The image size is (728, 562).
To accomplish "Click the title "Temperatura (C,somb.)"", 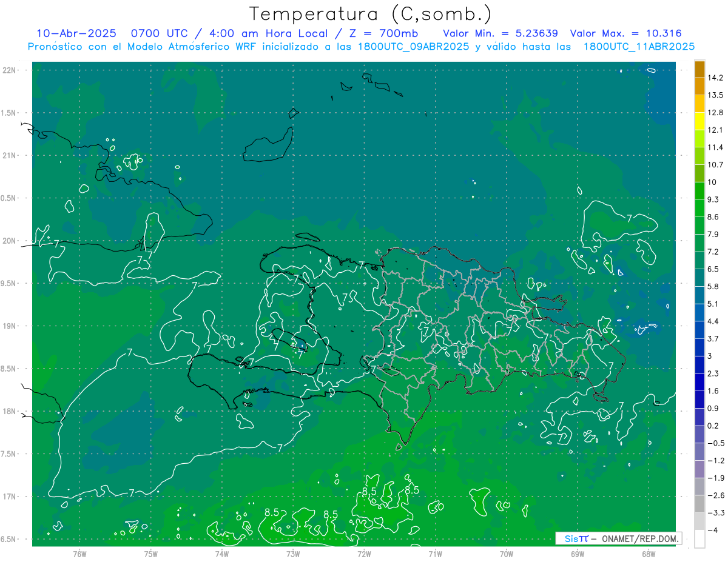I will coord(371,15).
